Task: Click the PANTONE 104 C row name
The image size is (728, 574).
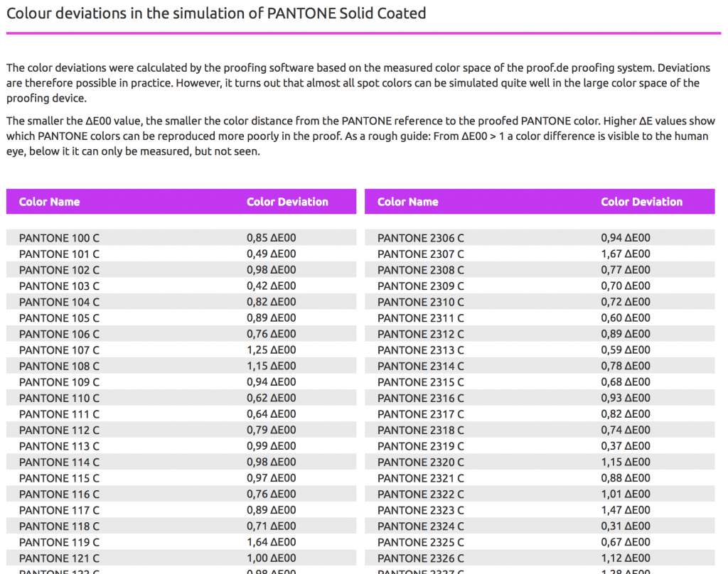Action: [59, 302]
